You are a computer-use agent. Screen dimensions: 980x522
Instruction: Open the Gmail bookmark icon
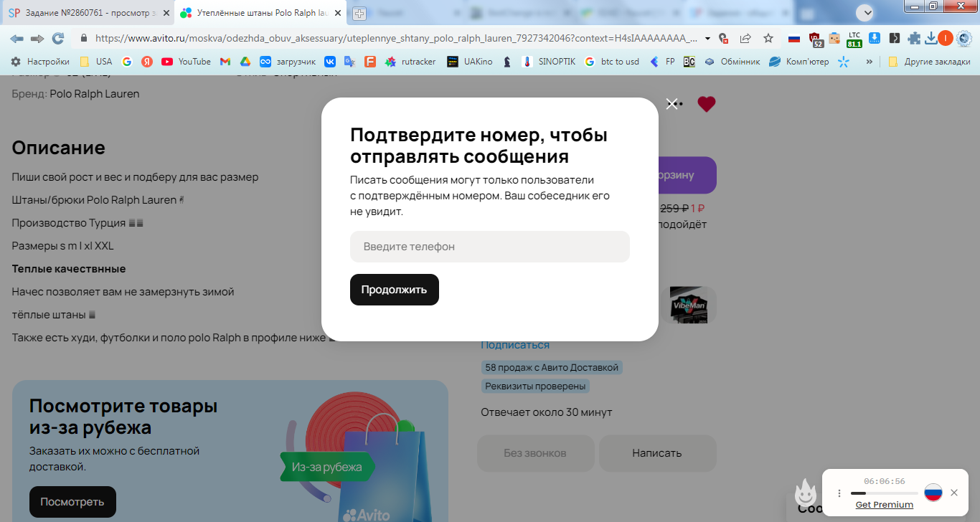point(225,62)
